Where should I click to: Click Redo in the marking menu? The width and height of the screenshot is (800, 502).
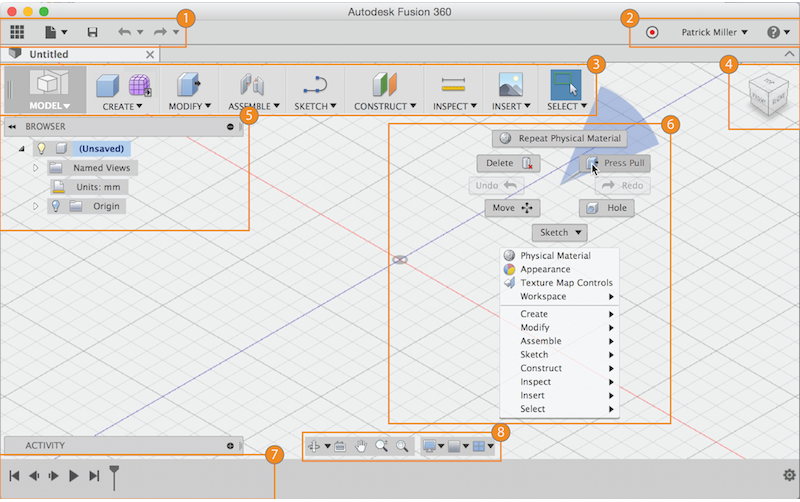(622, 186)
